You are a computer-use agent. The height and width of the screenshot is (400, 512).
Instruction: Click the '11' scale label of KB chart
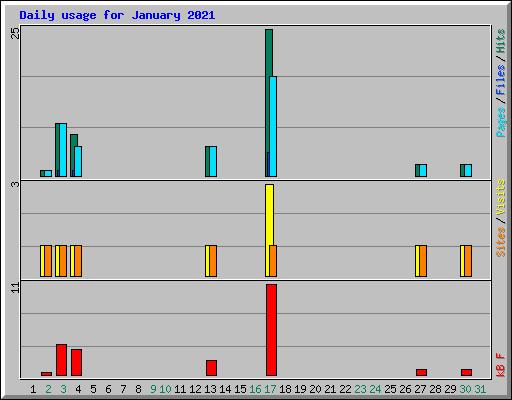pos(16,288)
